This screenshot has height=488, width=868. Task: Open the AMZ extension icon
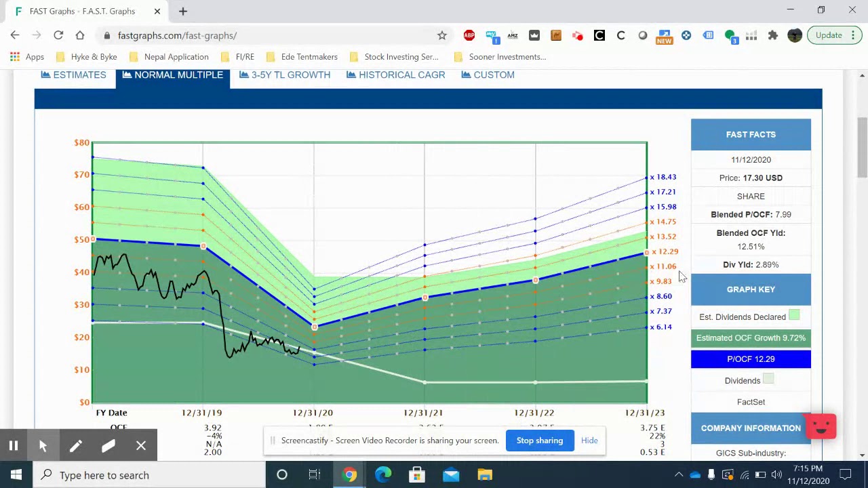(x=513, y=35)
